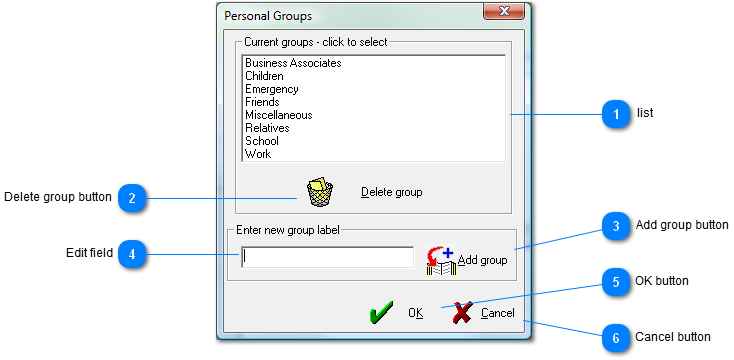Click the trash basket Delete group icon
Screen dimensions: 734x360
tap(320, 191)
